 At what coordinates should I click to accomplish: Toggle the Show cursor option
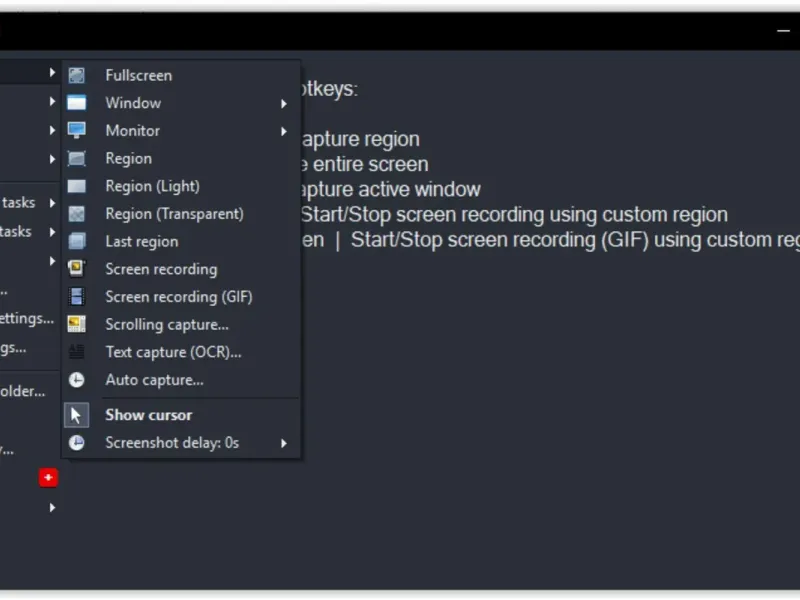click(148, 415)
